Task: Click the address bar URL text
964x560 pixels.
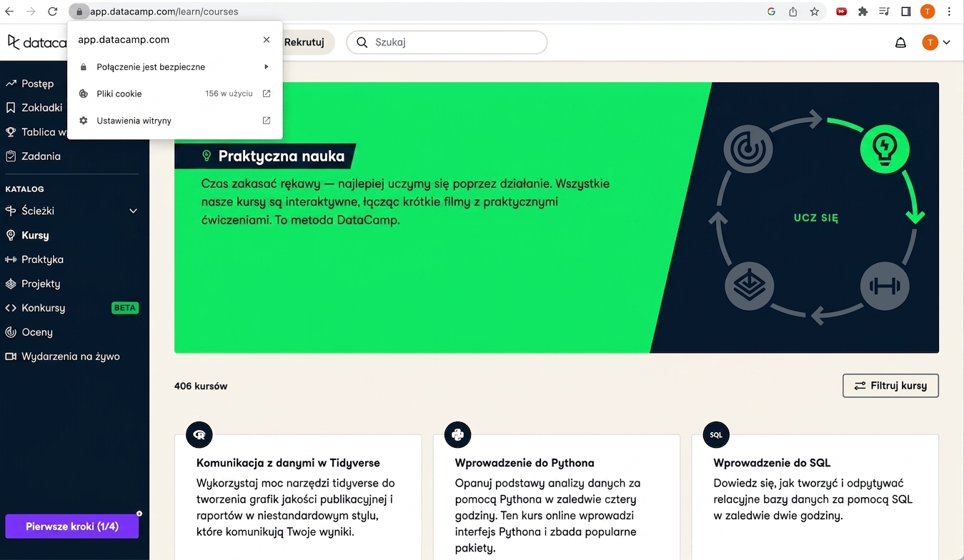Action: (x=164, y=11)
